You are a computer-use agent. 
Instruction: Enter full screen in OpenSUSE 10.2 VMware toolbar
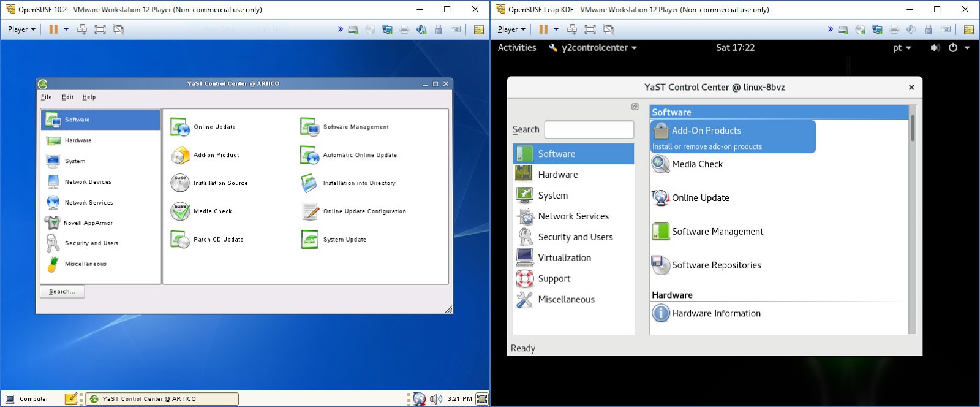click(x=100, y=29)
